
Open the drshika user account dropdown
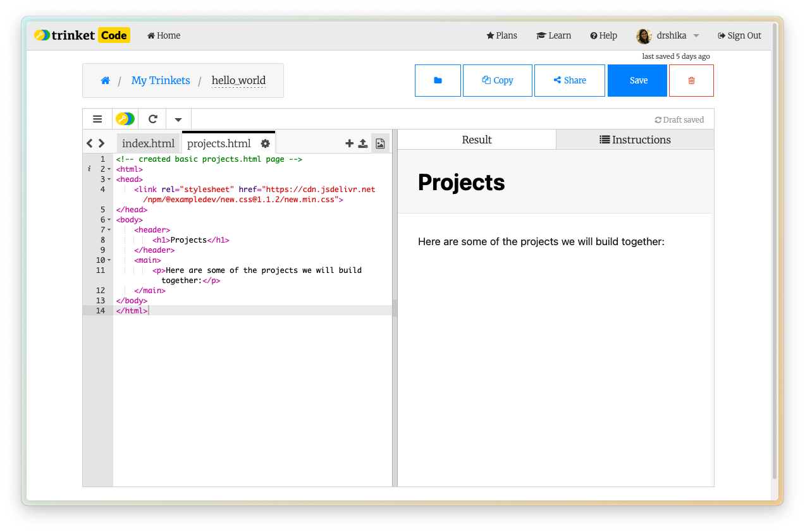tap(668, 35)
